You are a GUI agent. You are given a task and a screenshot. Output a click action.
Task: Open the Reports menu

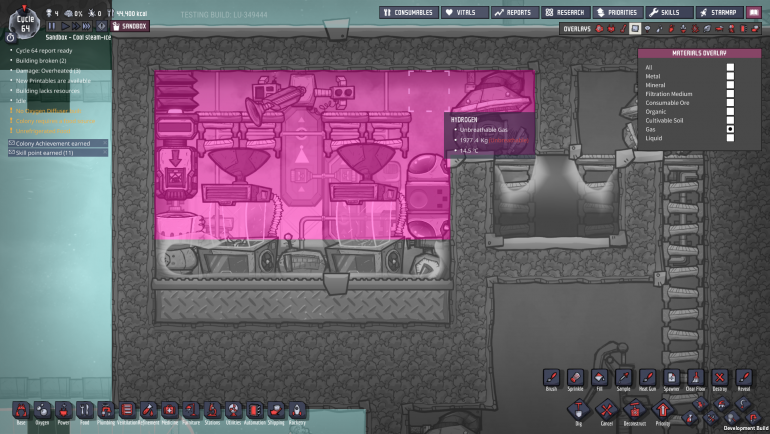point(515,12)
